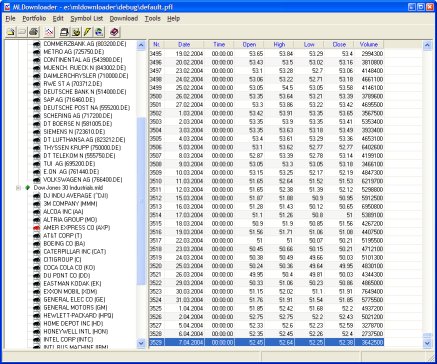Image resolution: width=437 pixels, height=364 pixels.
Task: Click the icon beside COCA COLA CO (KO)
Action: click(37, 268)
